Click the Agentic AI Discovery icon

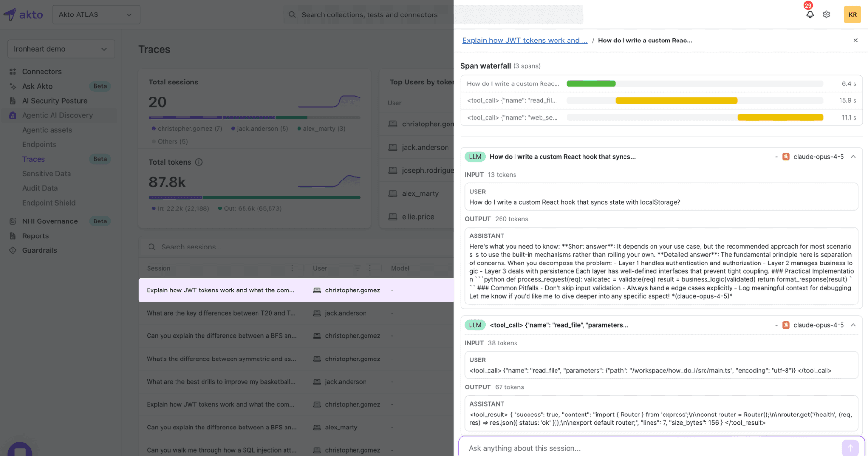click(13, 115)
